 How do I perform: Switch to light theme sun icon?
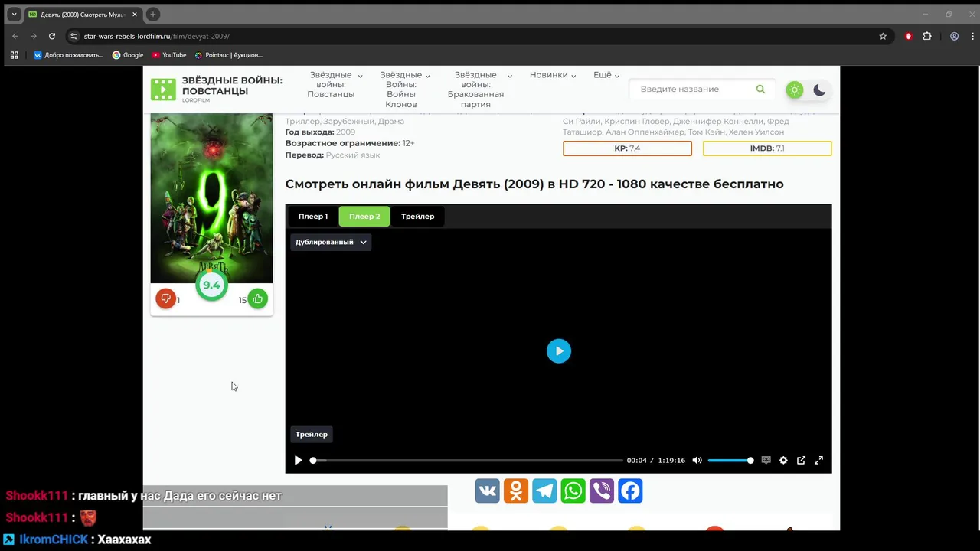(795, 90)
